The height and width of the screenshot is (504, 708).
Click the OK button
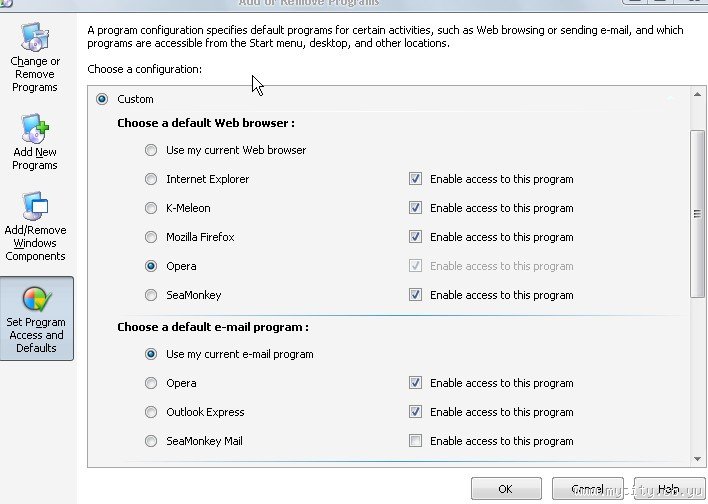point(506,490)
